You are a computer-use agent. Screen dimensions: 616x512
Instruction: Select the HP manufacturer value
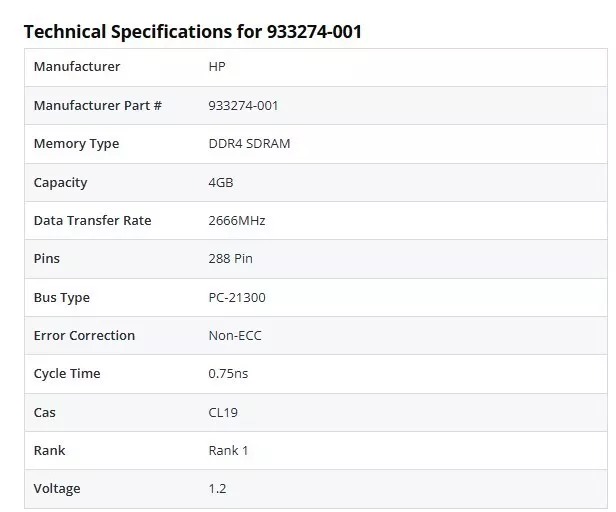[217, 67]
